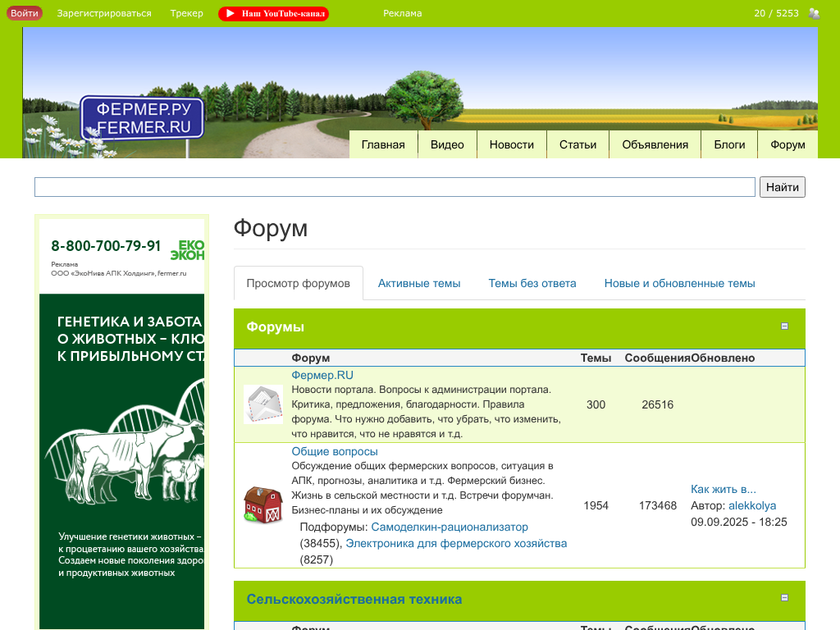Open the Общие вопросы forum link

[335, 451]
